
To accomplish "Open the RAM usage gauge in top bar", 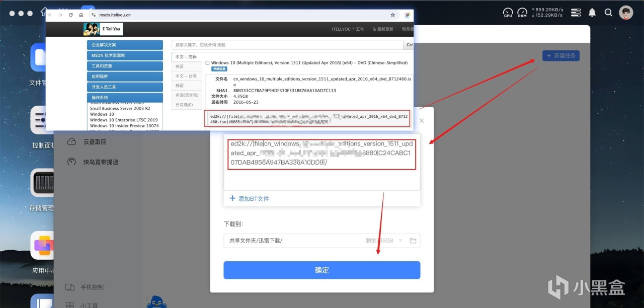I will pyautogui.click(x=522, y=13).
